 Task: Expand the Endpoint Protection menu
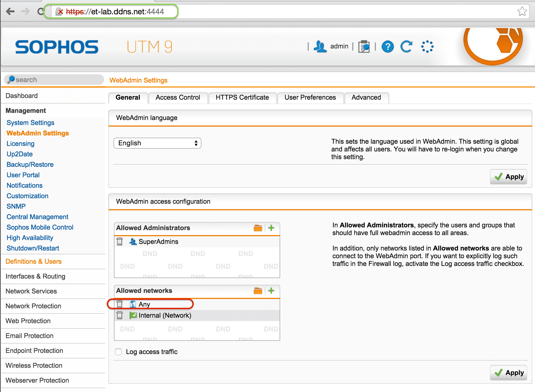(34, 350)
